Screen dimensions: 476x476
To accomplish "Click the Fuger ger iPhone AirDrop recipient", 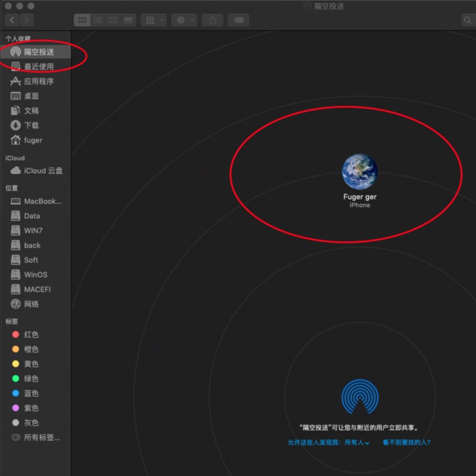I will pos(360,181).
